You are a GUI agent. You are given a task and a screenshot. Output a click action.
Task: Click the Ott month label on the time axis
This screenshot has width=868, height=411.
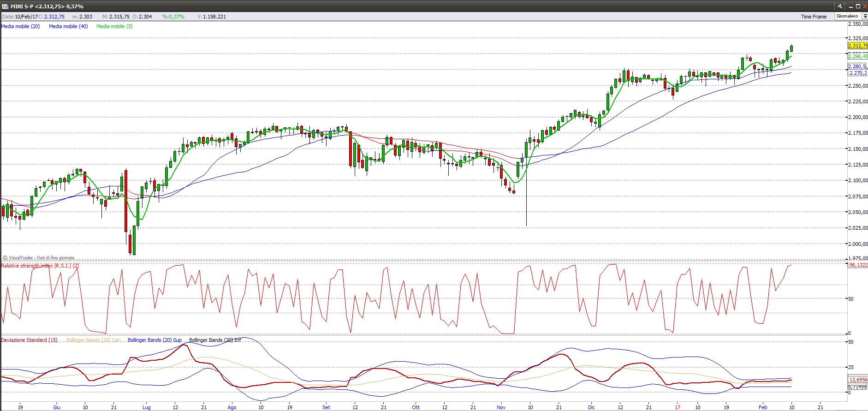tap(416, 407)
